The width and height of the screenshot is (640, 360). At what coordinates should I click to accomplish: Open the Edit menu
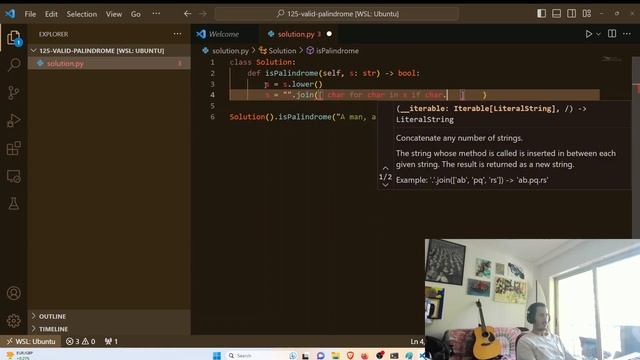click(x=51, y=14)
